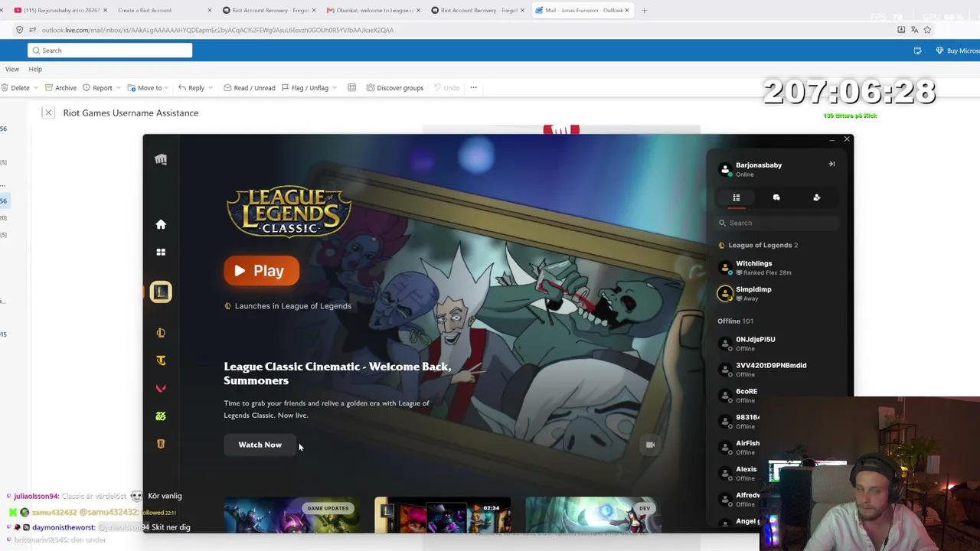980x551 pixels.
Task: Select the 2XKO game icon
Action: click(x=161, y=416)
